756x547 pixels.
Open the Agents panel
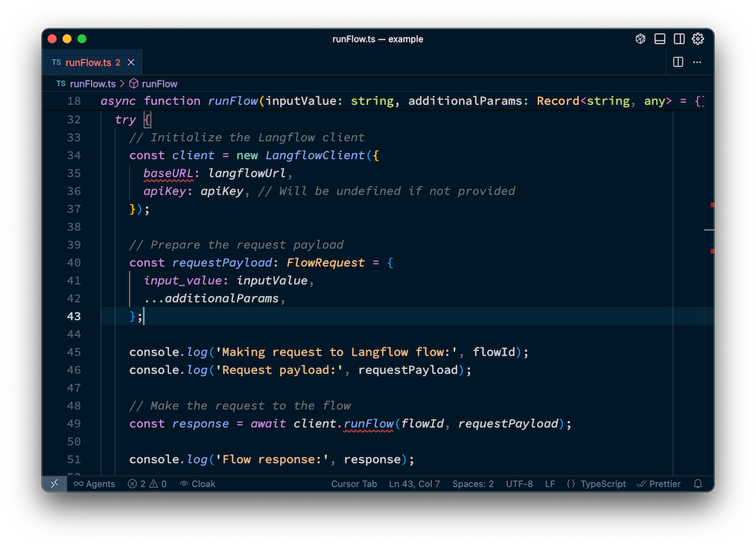click(x=94, y=484)
